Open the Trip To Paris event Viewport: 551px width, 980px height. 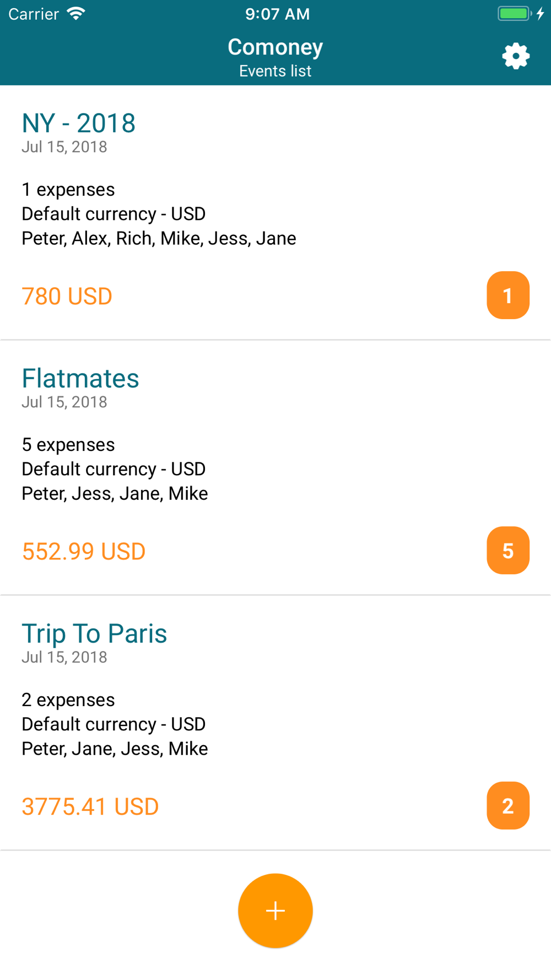click(94, 633)
